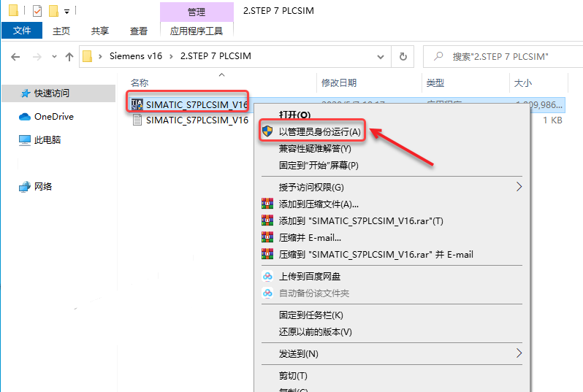This screenshot has height=392, width=583.
Task: Click the shield icon beside run as administrator
Action: (x=267, y=131)
